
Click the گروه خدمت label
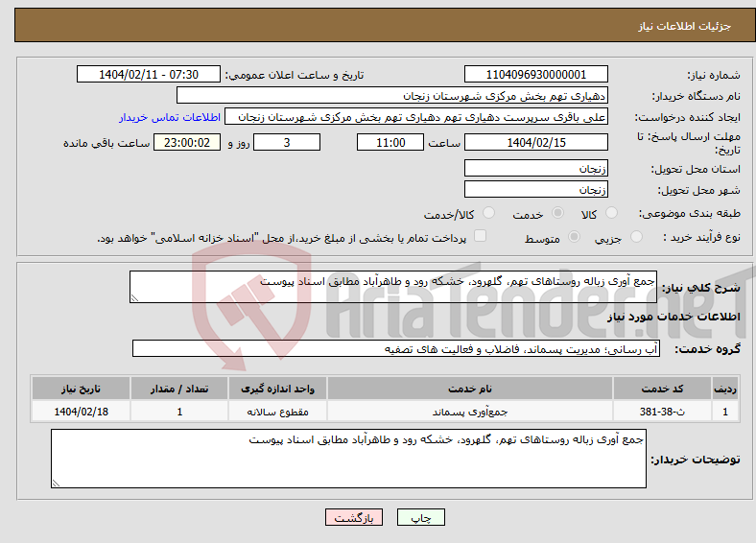click(x=707, y=349)
